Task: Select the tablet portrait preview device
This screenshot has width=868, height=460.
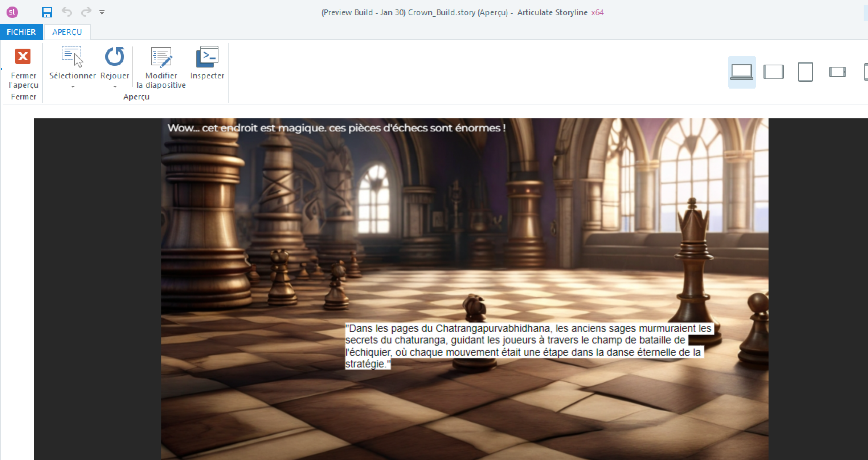Action: [805, 72]
